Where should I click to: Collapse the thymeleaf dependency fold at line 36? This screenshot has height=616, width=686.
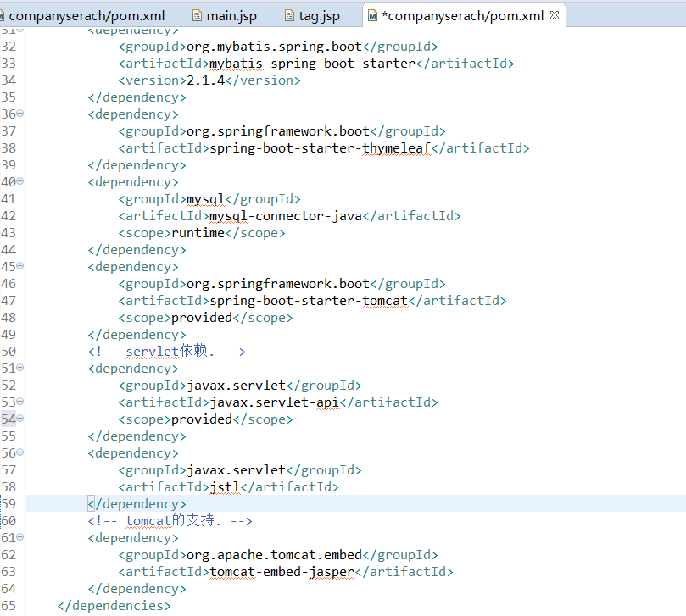(19, 114)
